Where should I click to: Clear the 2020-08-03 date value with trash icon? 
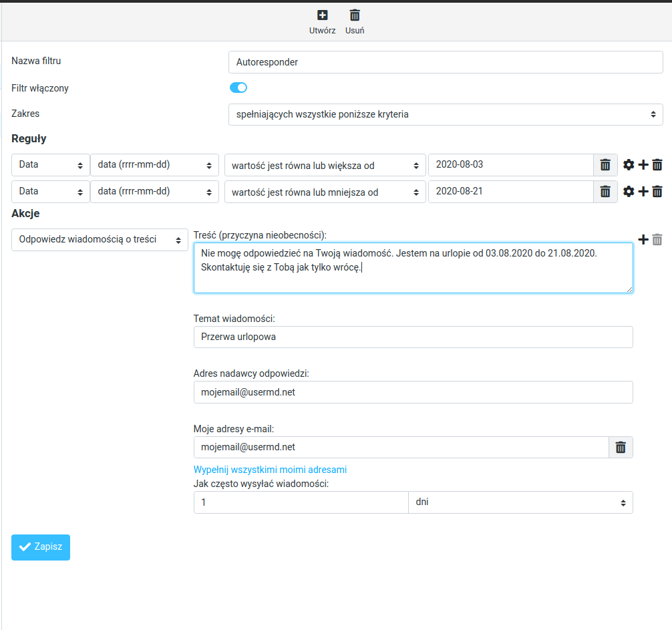(x=605, y=165)
